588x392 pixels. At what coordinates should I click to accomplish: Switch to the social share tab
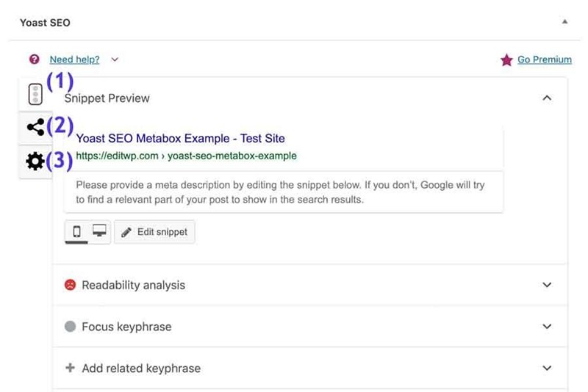click(x=35, y=128)
